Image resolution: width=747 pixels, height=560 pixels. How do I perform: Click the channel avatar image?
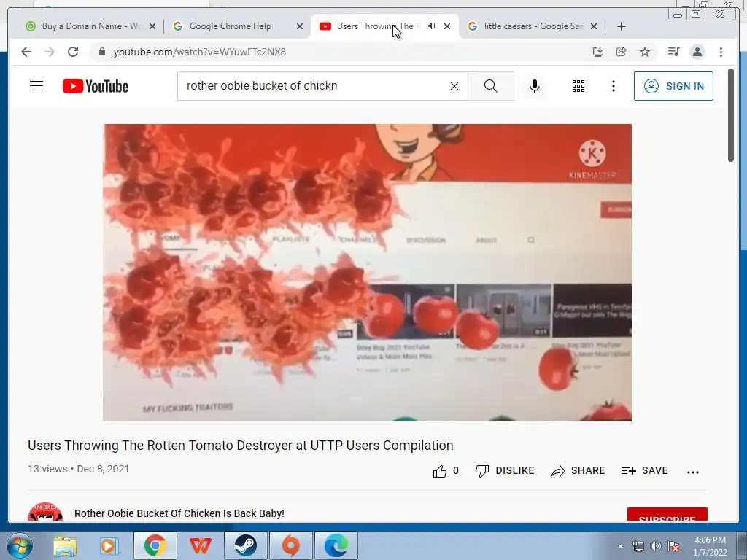click(45, 512)
